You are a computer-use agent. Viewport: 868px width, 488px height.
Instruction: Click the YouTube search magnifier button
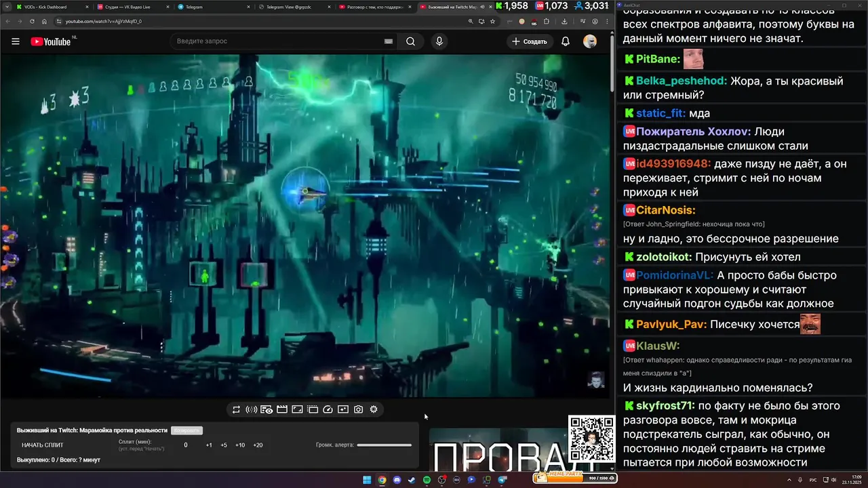tap(410, 41)
